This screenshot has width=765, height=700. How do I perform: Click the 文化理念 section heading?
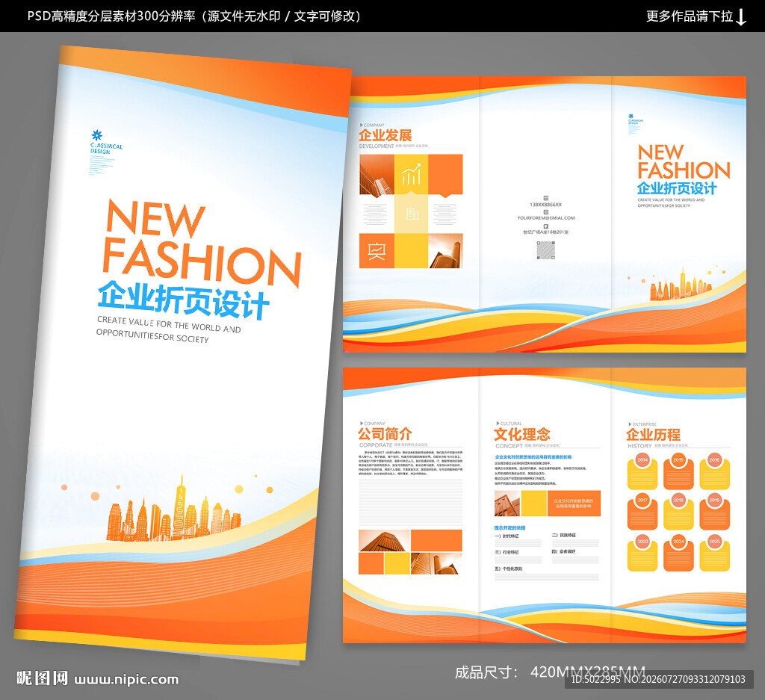(522, 434)
